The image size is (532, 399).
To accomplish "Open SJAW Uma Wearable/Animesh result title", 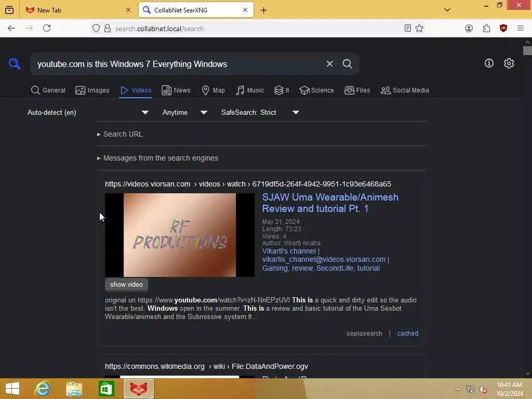I will [x=330, y=203].
